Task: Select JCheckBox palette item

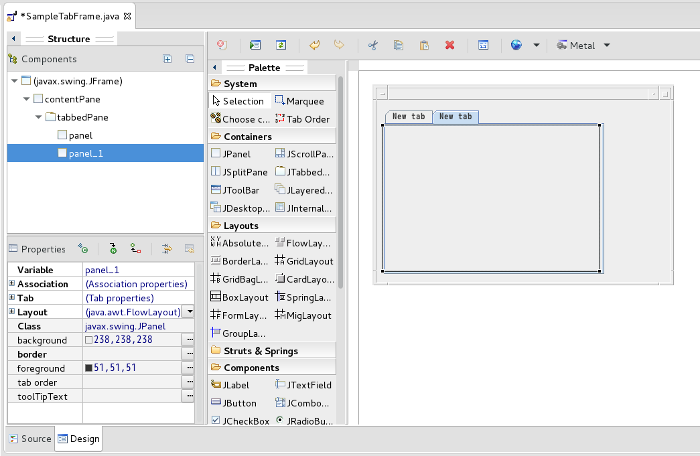Action: point(240,421)
